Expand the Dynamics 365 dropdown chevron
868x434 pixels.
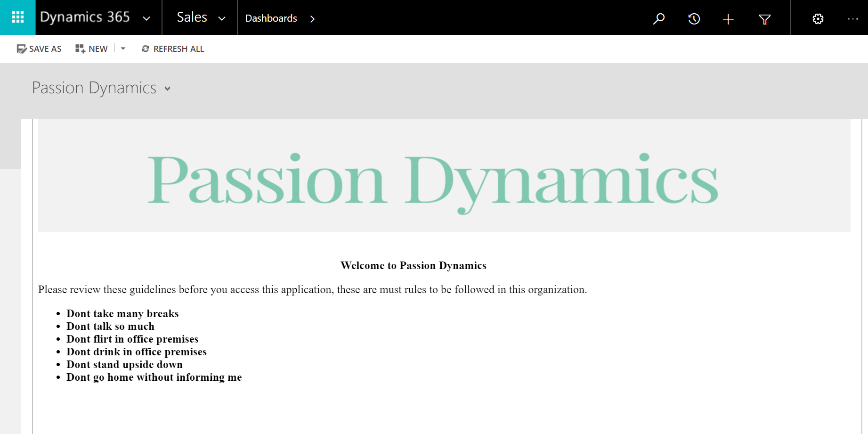[x=146, y=18]
